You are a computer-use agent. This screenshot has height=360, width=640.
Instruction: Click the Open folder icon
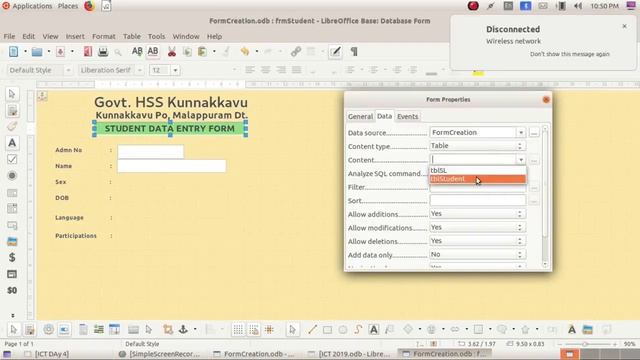[37, 52]
